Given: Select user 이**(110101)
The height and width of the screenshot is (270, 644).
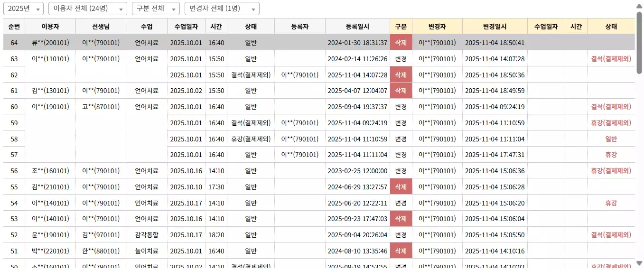Looking at the screenshot, I should point(50,59).
